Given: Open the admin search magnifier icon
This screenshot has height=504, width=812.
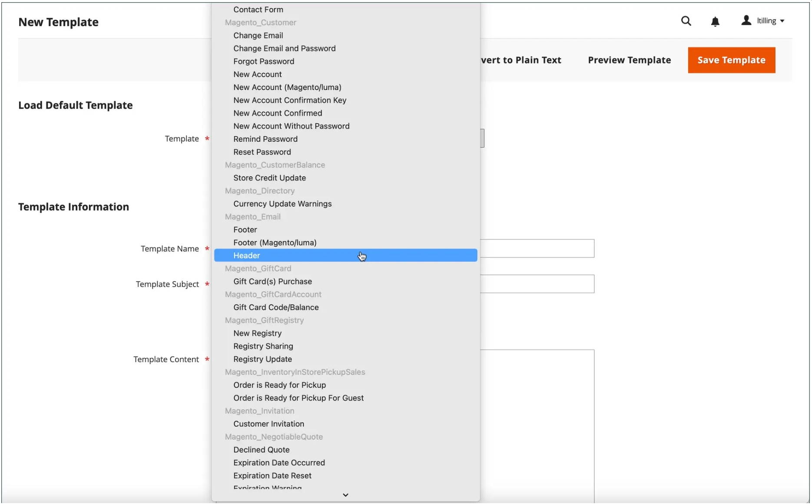Looking at the screenshot, I should (686, 21).
